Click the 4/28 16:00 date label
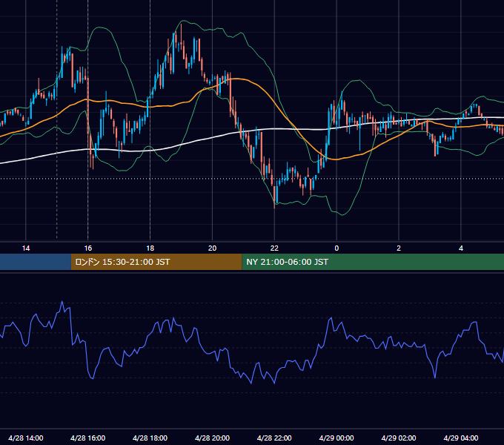The width and height of the screenshot is (504, 445). point(87,438)
